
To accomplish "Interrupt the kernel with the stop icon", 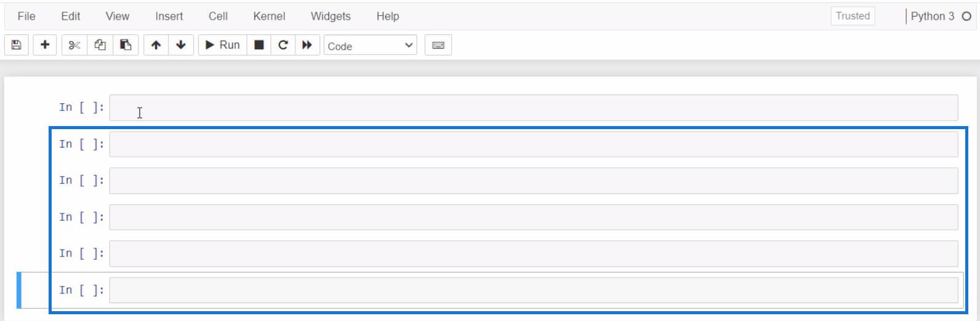I will (x=260, y=45).
